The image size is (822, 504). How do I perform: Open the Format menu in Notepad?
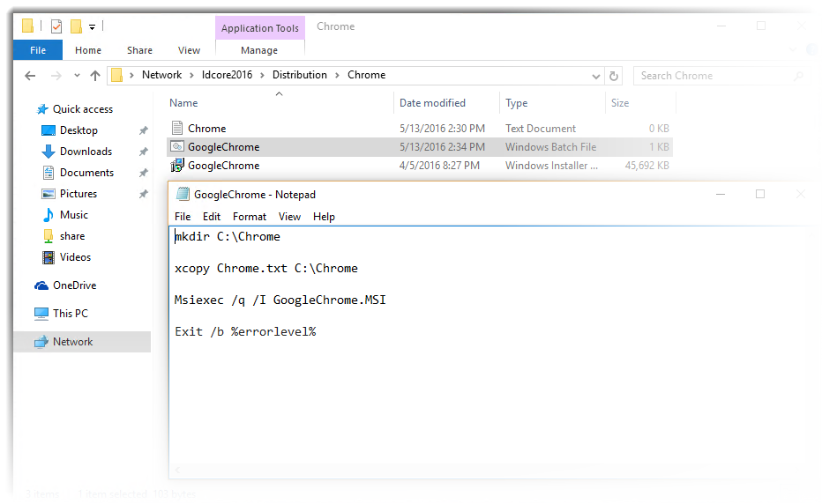point(250,217)
